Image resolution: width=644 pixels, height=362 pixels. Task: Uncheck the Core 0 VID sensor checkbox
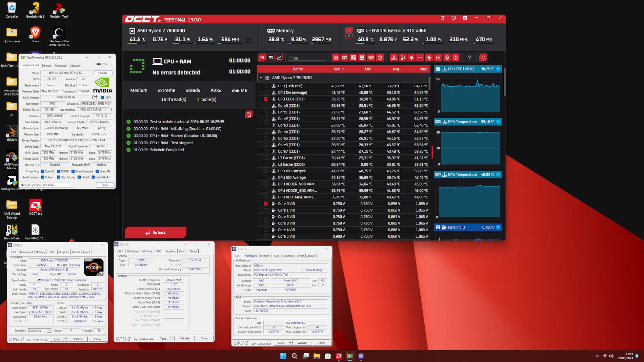coord(265,204)
